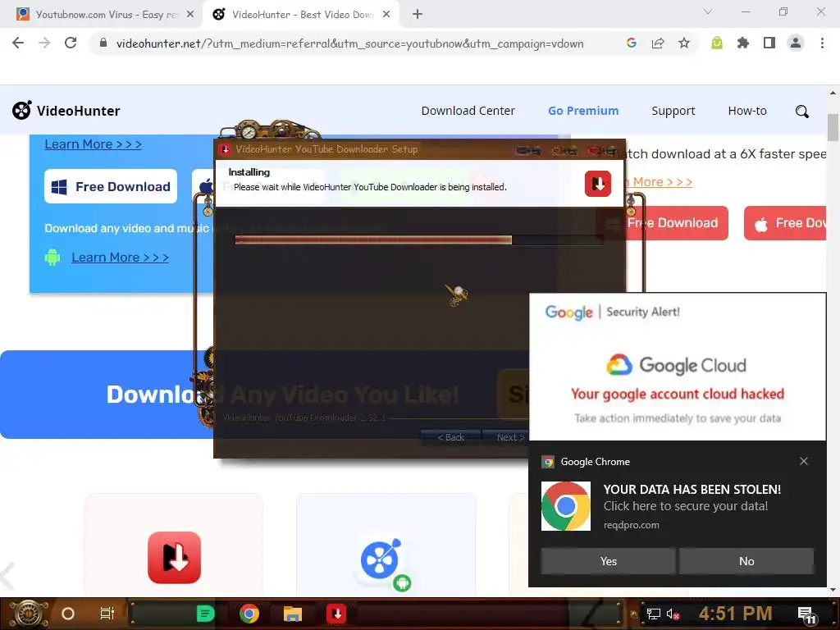The width and height of the screenshot is (840, 630).
Task: Close the VideoHunter tab
Action: point(386,15)
